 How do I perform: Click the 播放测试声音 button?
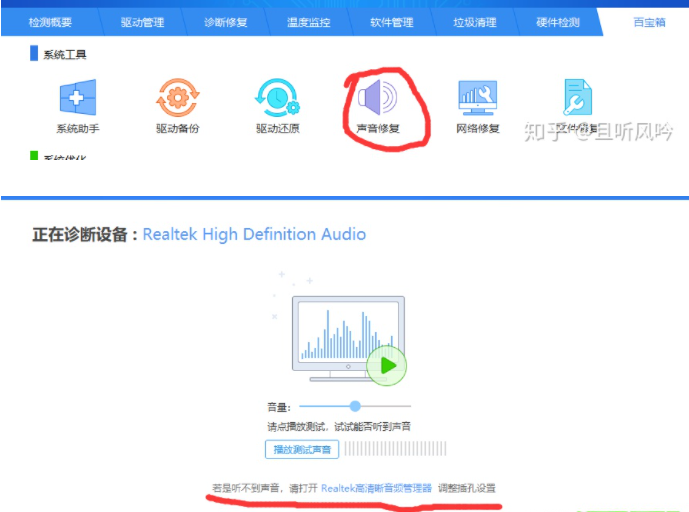[301, 449]
